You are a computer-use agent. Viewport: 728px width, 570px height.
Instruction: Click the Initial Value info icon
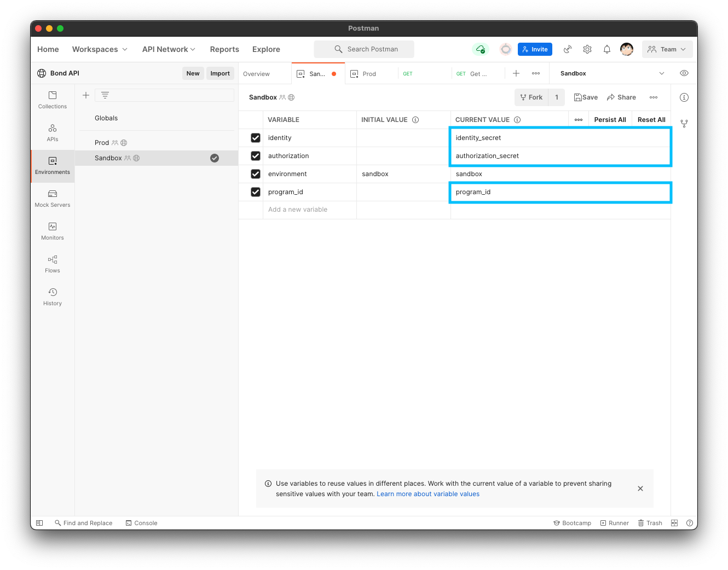pos(415,120)
